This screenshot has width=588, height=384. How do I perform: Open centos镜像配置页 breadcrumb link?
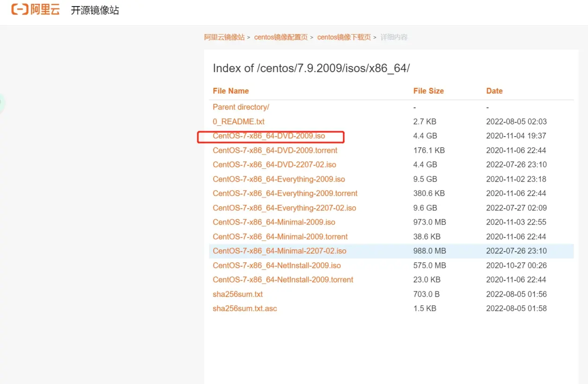[x=281, y=37]
